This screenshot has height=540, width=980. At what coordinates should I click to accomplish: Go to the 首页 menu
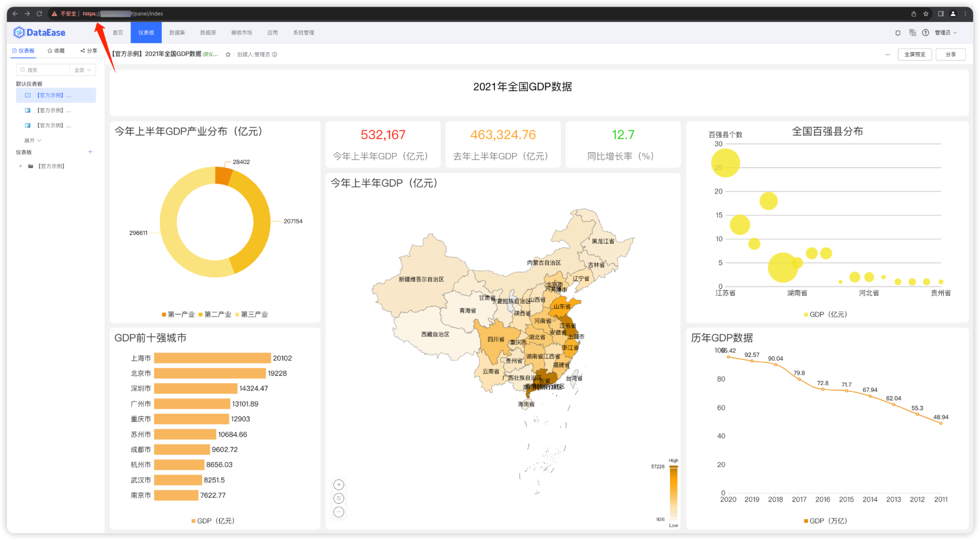tap(118, 32)
